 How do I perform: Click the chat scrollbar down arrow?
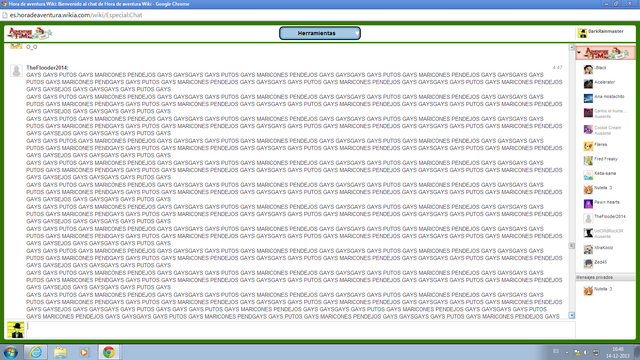572,316
